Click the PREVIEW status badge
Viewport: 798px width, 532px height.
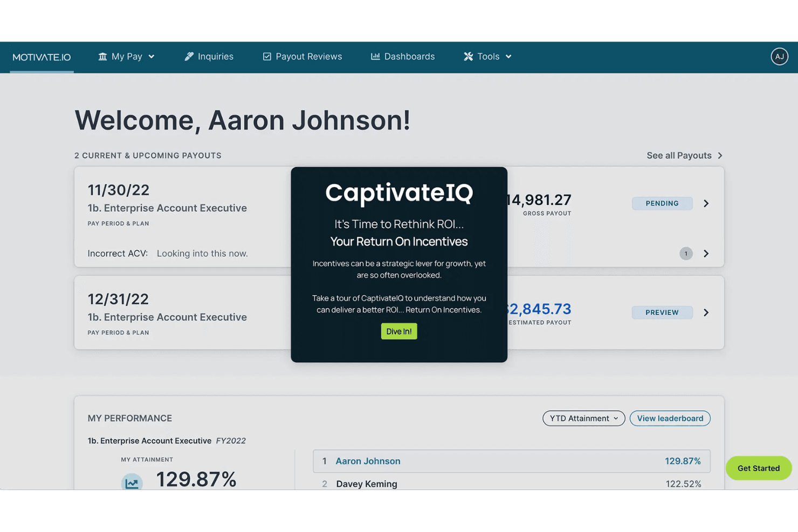662,313
